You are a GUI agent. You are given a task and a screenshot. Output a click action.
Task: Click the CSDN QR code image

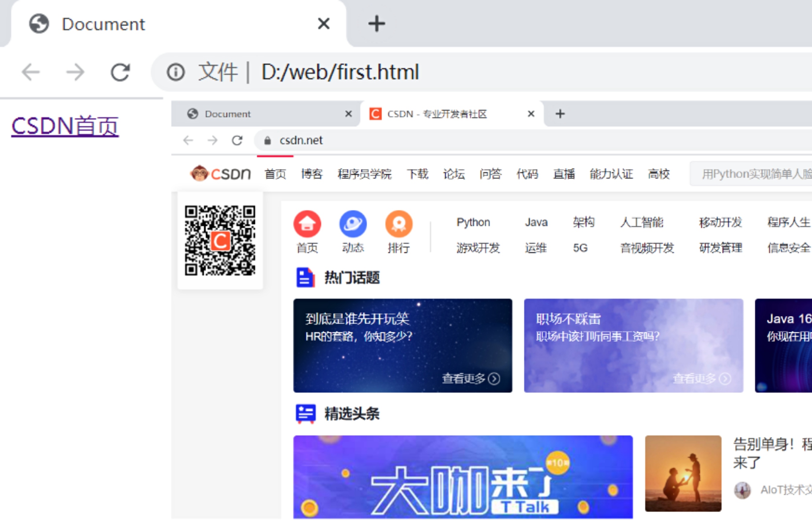pos(220,241)
